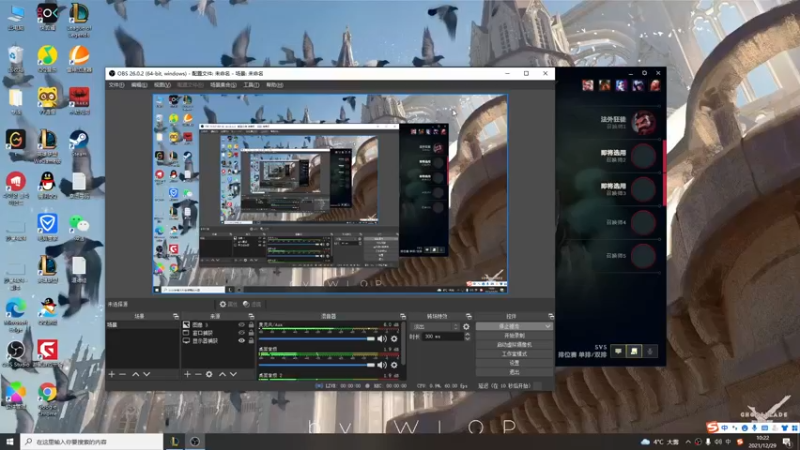Open 麦克风/Aux audio settings gear

pyautogui.click(x=394, y=339)
